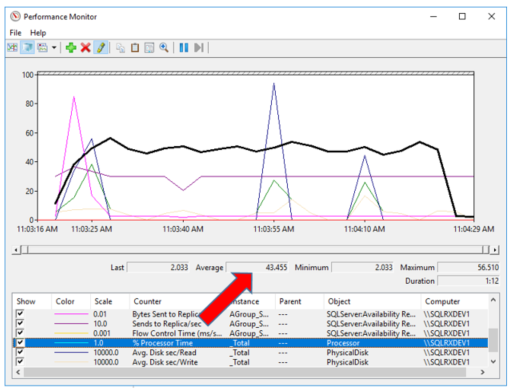Uncheck Show for Avg. Disk sec/Write

[x=20, y=361]
